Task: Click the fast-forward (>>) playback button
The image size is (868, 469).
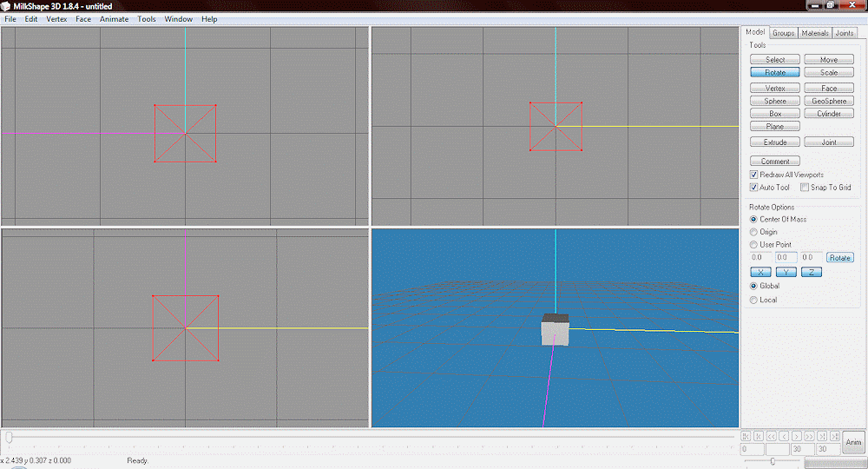Action: (809, 436)
